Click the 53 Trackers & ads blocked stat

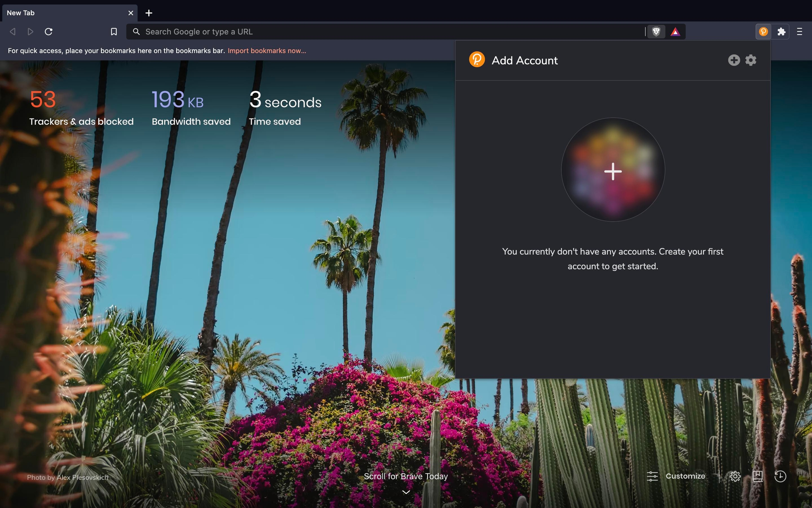(81, 108)
